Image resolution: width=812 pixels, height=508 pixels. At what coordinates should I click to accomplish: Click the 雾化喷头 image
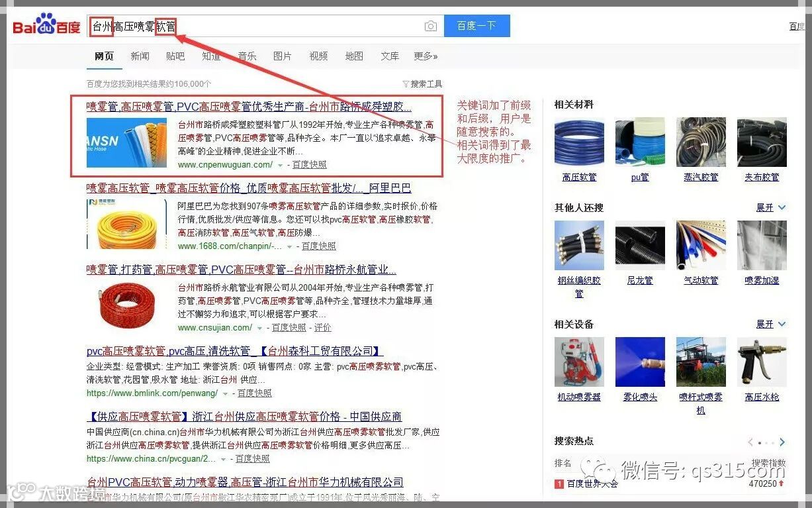tap(640, 362)
